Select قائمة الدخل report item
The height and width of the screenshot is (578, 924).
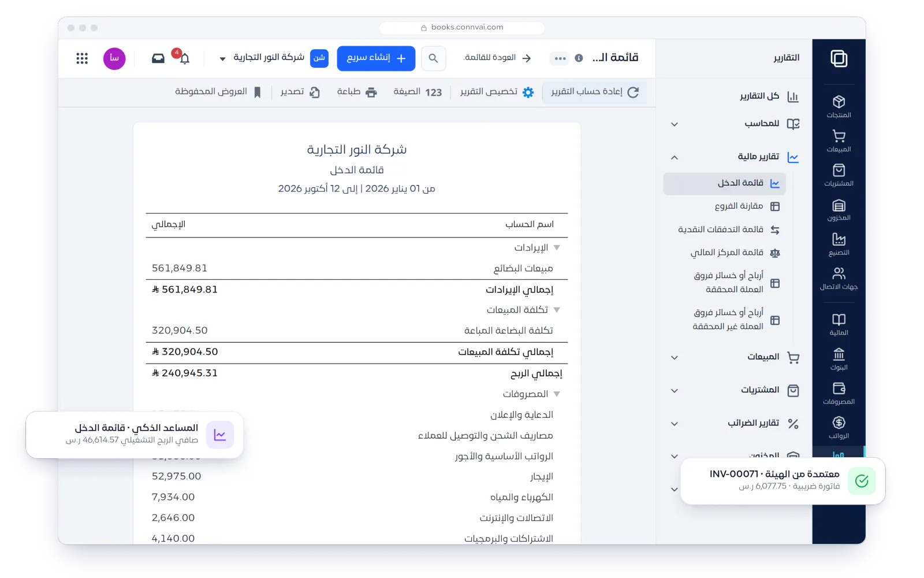pos(725,183)
